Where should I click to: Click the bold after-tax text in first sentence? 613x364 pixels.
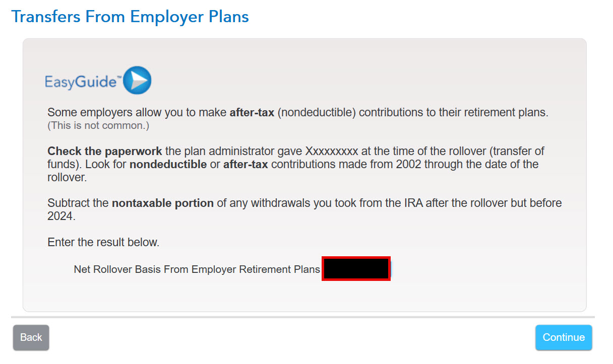252,112
